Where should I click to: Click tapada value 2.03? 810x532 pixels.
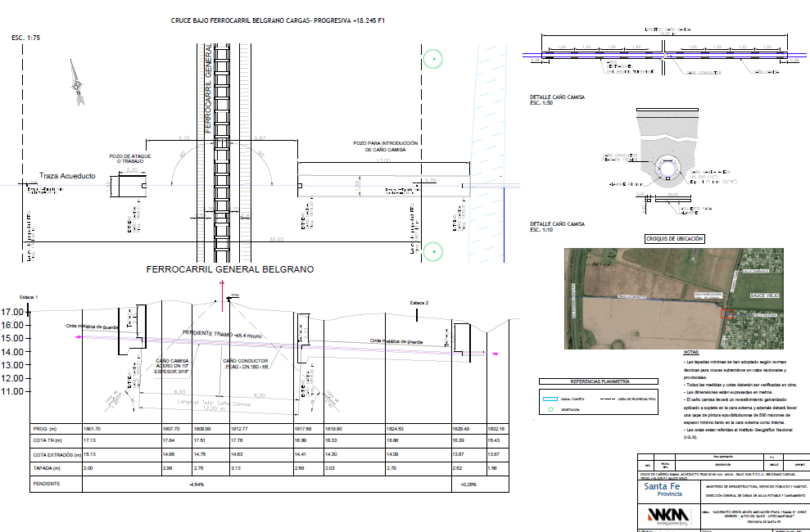(330, 468)
